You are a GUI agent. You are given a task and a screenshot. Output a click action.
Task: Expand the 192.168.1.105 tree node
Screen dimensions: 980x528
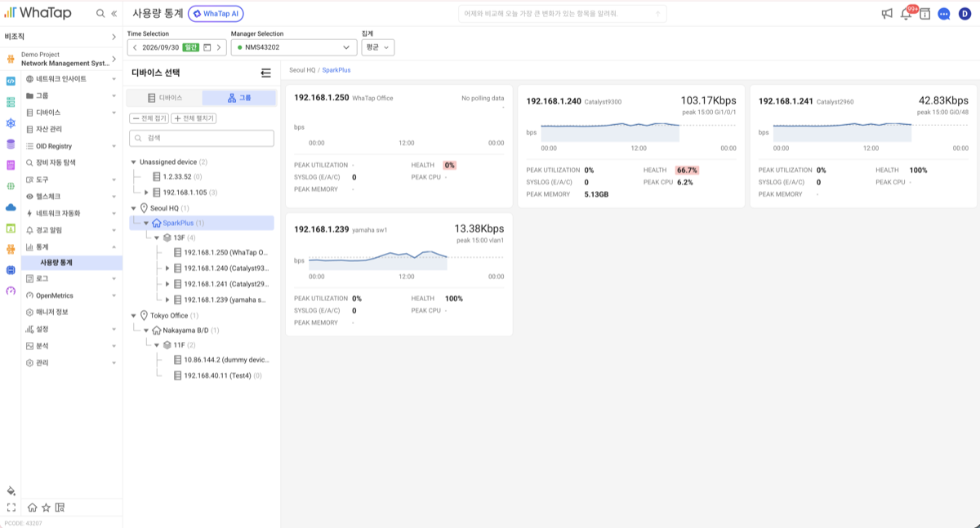coord(146,193)
